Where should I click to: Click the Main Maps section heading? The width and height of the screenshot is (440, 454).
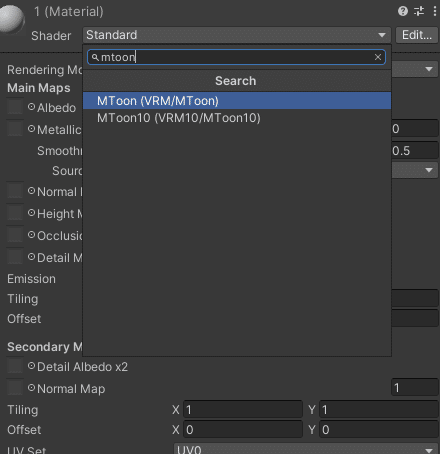pyautogui.click(x=39, y=88)
